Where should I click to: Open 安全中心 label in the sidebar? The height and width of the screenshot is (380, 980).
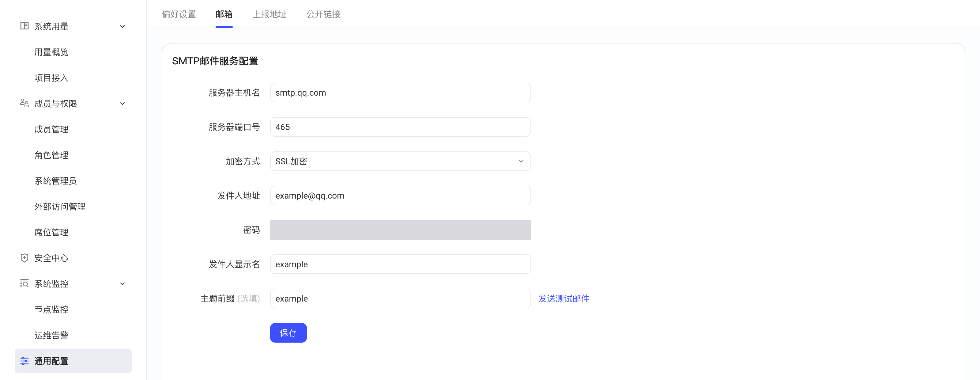pyautogui.click(x=51, y=258)
